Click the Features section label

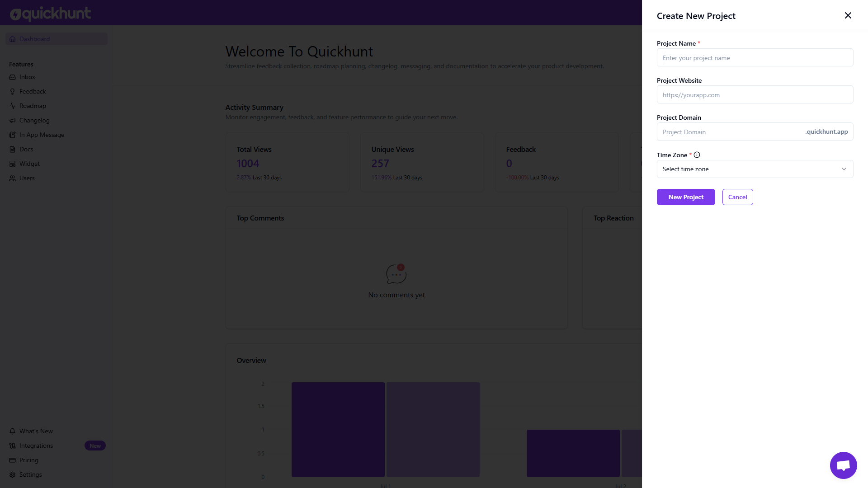pyautogui.click(x=21, y=64)
